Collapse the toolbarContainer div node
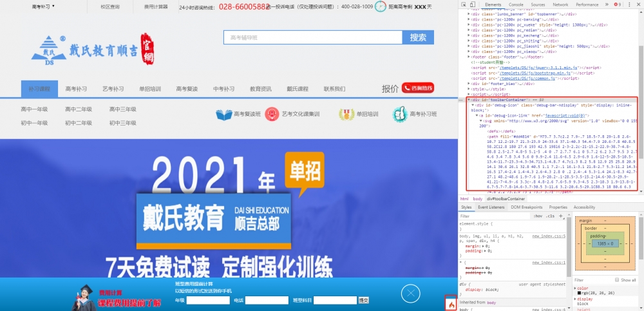The image size is (644, 311). pyautogui.click(x=469, y=99)
